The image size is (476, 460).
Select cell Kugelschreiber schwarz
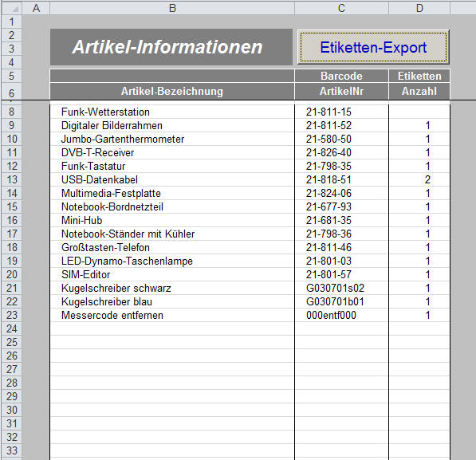[172, 288]
